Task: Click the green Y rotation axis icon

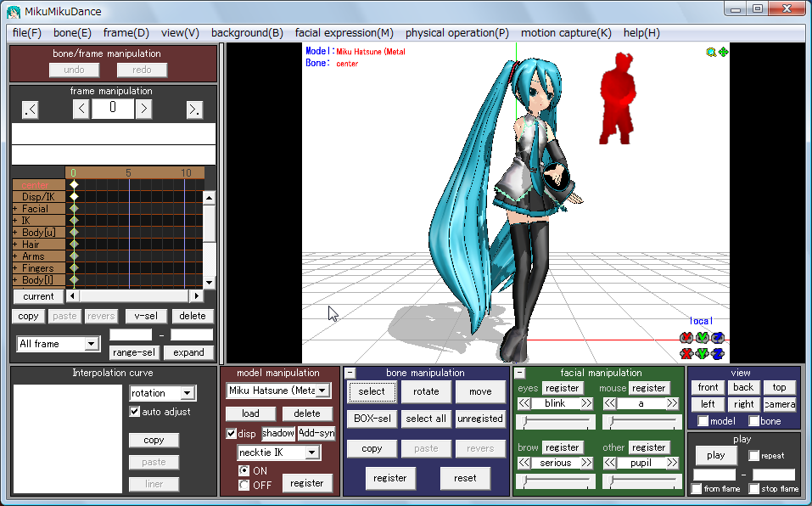Action: [703, 338]
